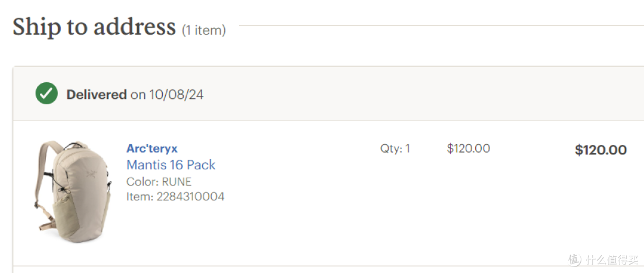Viewport: 644px width, 273px height.
Task: Click the unit price $120.00
Action: click(469, 148)
